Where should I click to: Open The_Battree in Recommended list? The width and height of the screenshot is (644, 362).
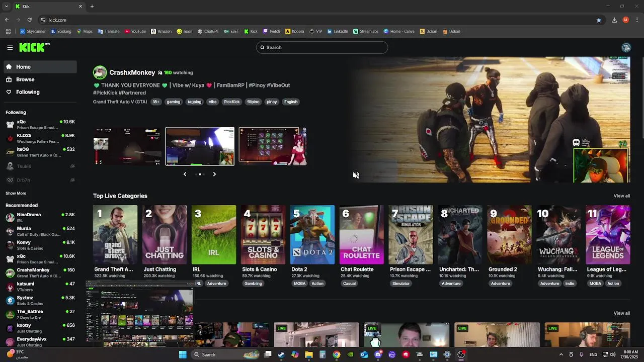pos(39,314)
